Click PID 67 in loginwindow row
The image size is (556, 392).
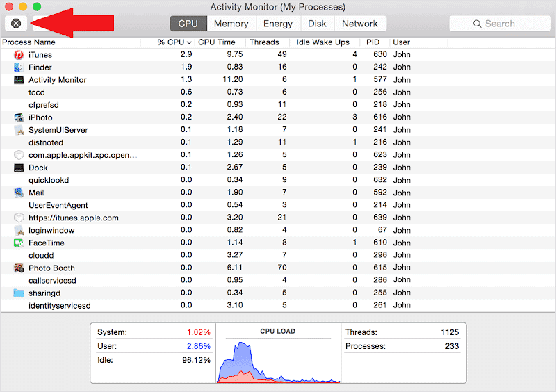click(382, 230)
